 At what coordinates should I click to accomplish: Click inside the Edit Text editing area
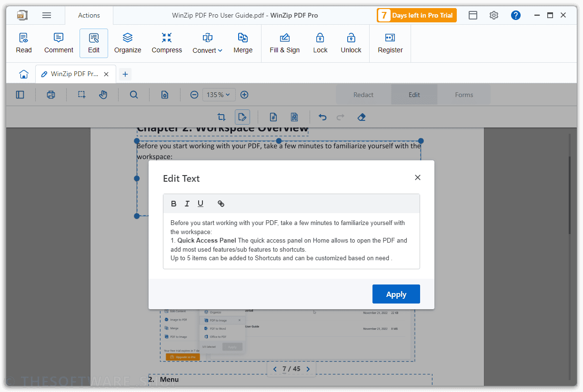click(x=291, y=241)
